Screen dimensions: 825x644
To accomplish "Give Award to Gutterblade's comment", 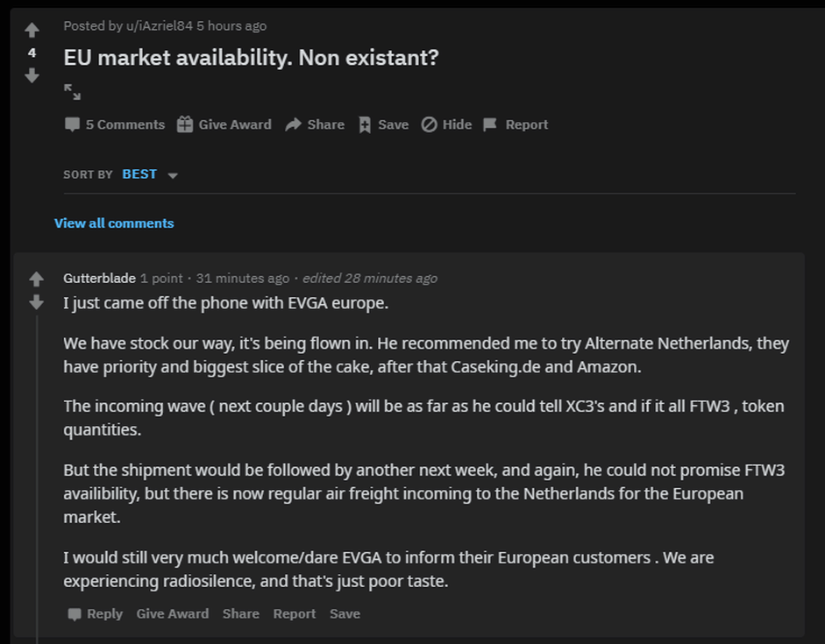I will [173, 614].
